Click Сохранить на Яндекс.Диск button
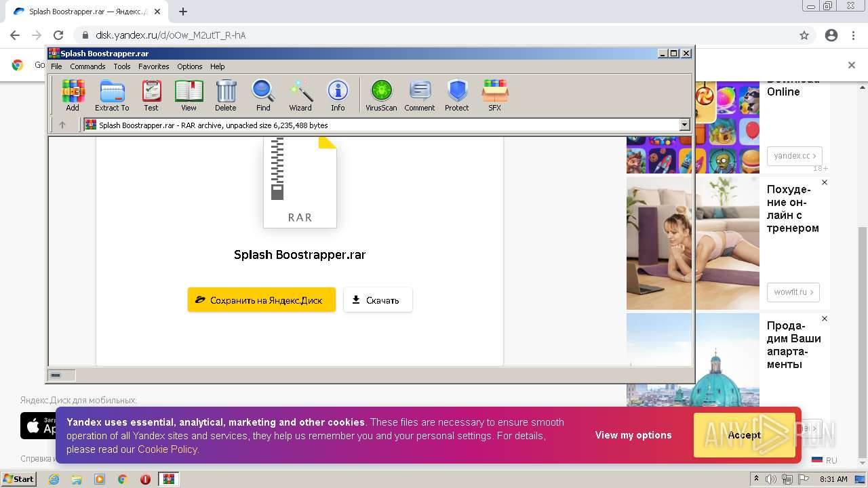This screenshot has height=488, width=868. point(262,300)
